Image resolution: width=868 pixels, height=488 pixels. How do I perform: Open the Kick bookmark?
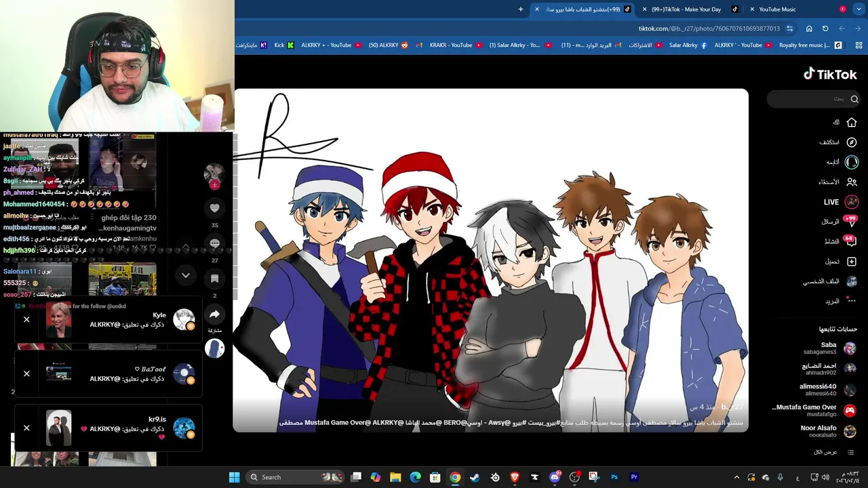(284, 45)
